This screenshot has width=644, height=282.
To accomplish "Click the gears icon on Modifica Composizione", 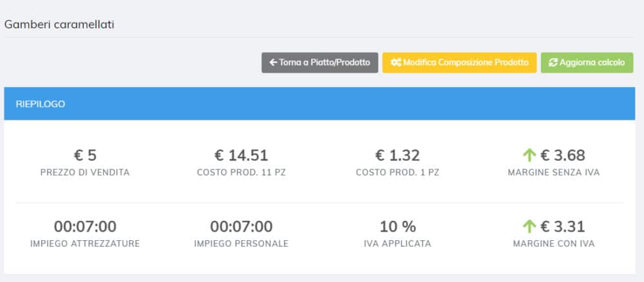I will click(x=396, y=63).
